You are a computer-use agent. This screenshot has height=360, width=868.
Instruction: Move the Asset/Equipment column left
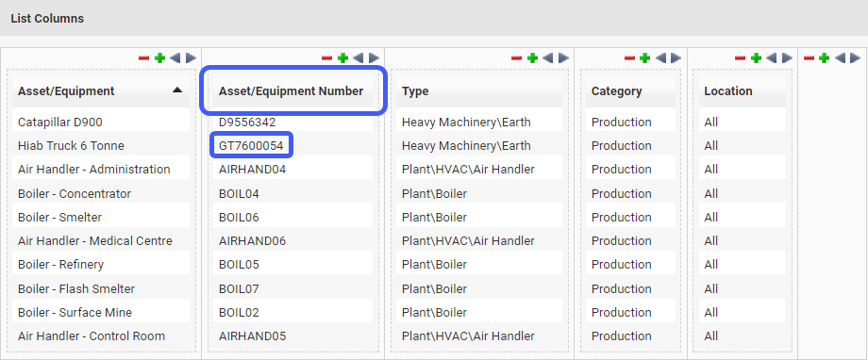click(175, 58)
